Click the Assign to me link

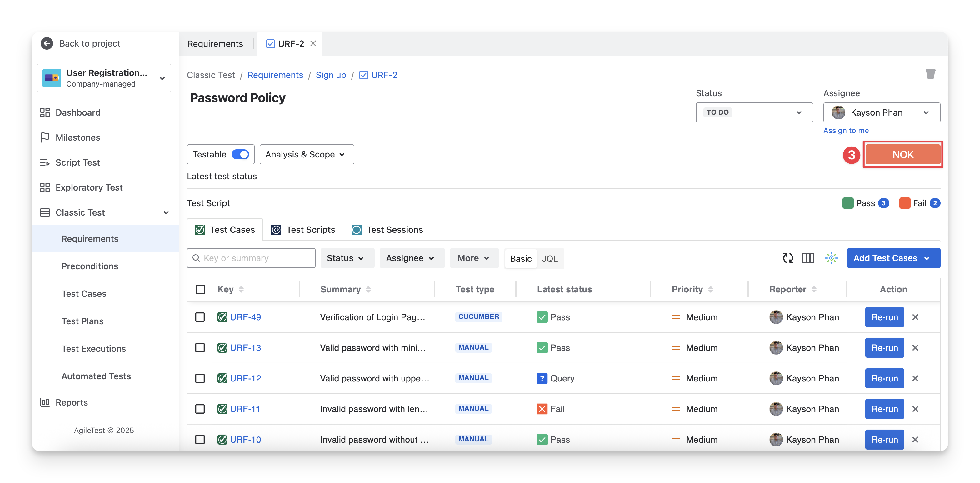pos(846,131)
